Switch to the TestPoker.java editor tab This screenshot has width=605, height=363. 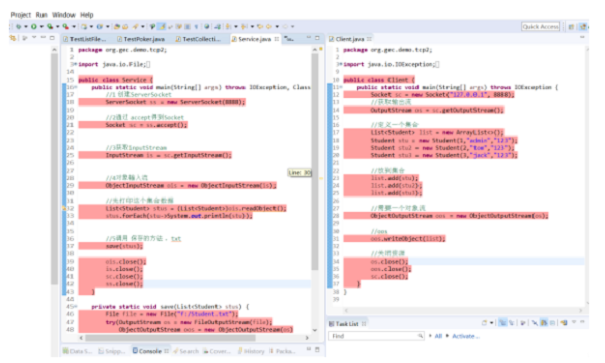coord(141,39)
